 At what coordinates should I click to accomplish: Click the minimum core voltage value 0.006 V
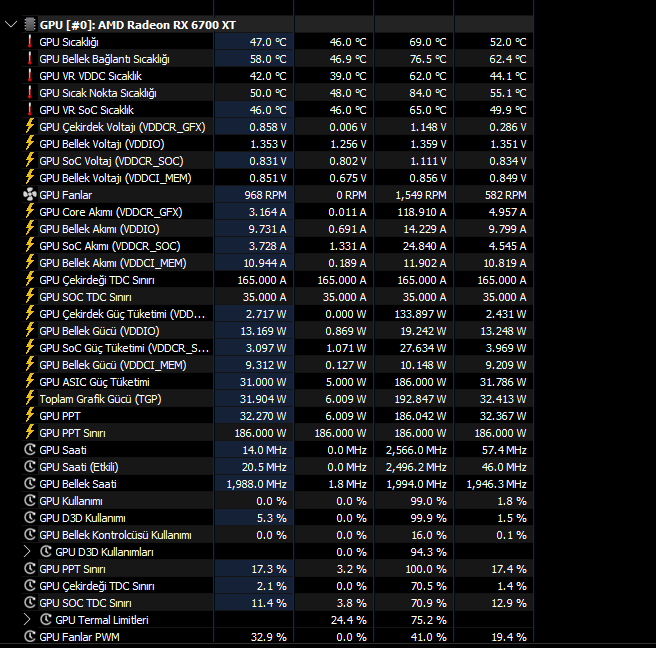pyautogui.click(x=348, y=127)
